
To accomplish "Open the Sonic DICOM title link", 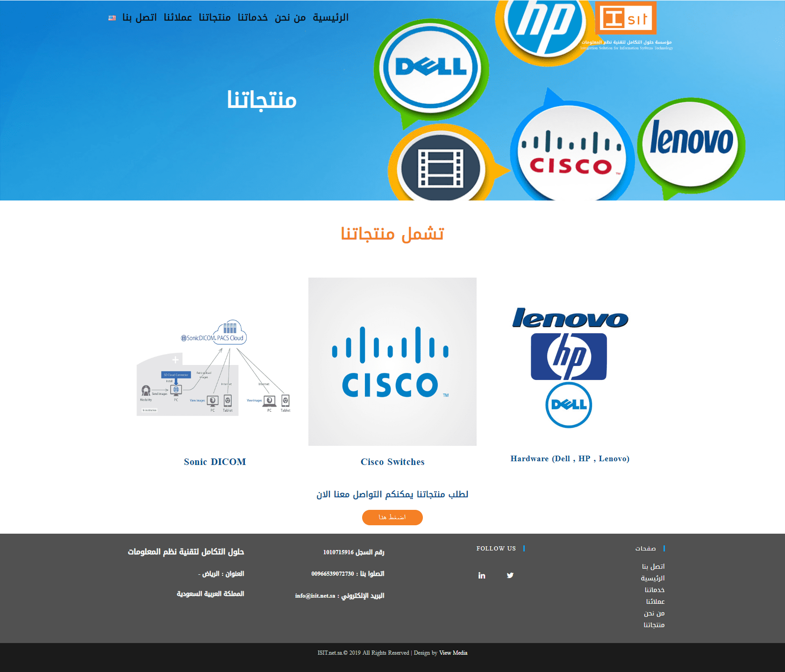I will [x=215, y=462].
